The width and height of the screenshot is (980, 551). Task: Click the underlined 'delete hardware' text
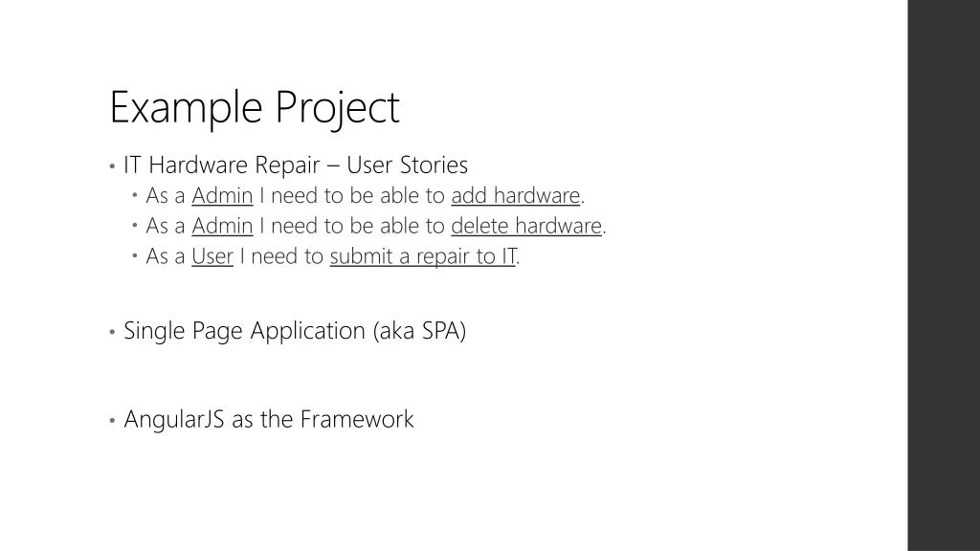click(x=526, y=226)
